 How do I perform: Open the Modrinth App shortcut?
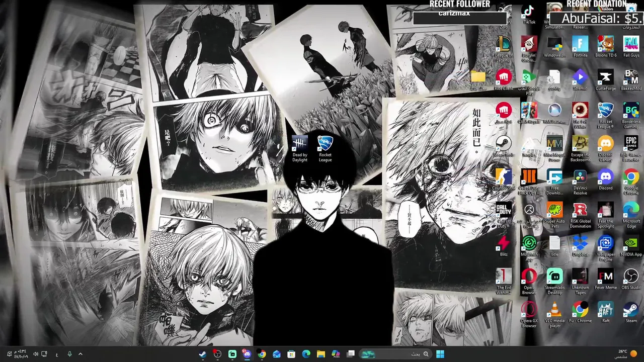[x=529, y=248]
